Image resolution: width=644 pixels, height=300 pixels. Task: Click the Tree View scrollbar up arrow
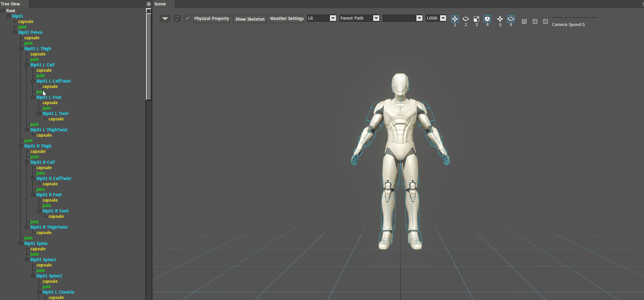[149, 10]
